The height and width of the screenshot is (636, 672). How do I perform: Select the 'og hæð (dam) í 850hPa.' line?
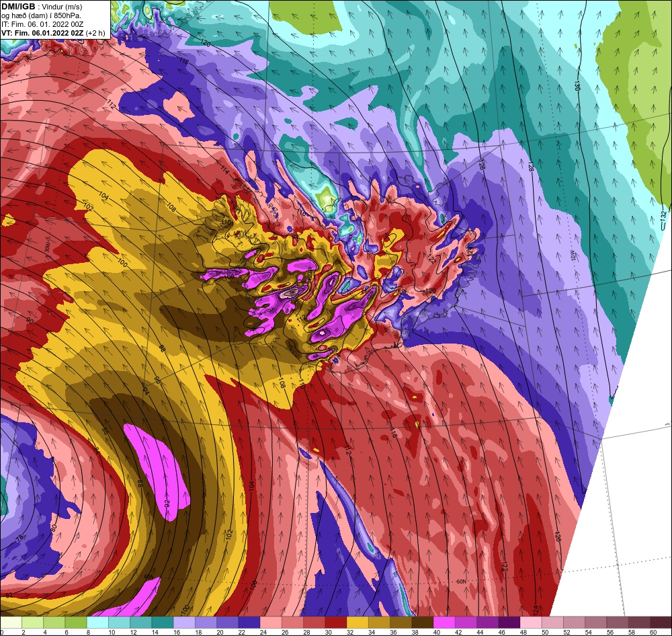41,15
